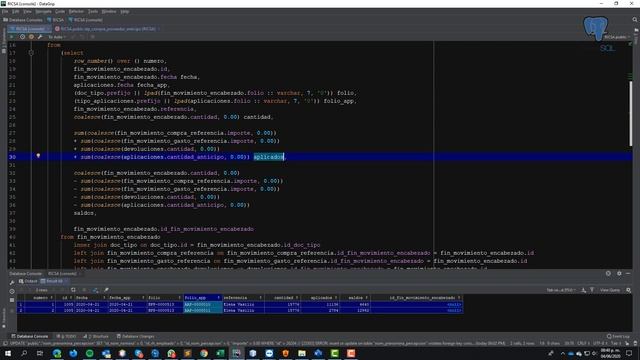
Task: Select the folio_app cell in result row 1
Action: coord(202,304)
